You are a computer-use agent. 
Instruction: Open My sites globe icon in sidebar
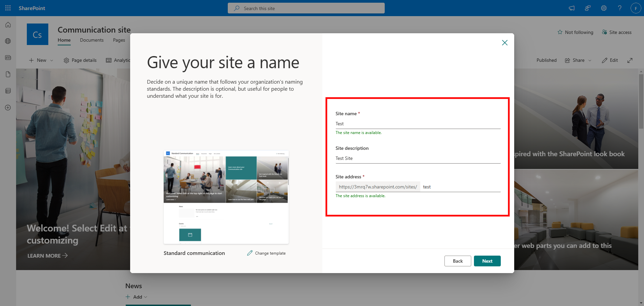point(8,41)
